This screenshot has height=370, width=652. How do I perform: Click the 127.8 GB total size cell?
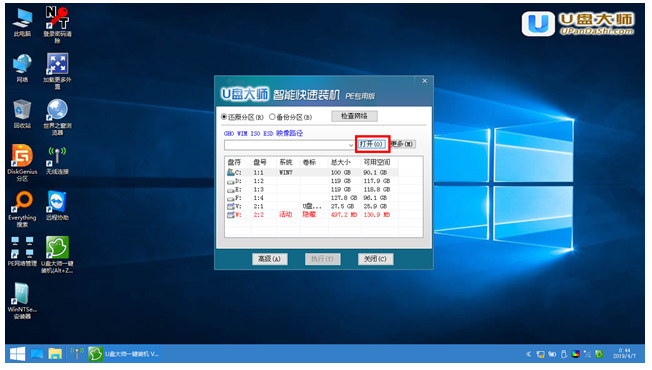tap(344, 198)
